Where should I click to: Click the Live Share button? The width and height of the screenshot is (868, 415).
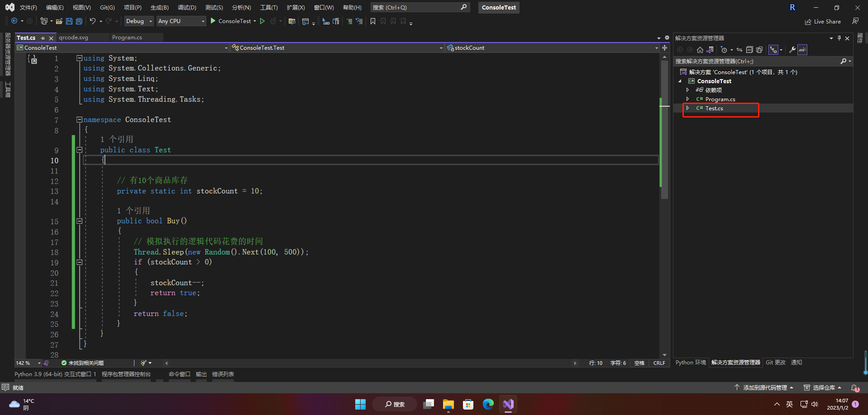[x=823, y=22]
